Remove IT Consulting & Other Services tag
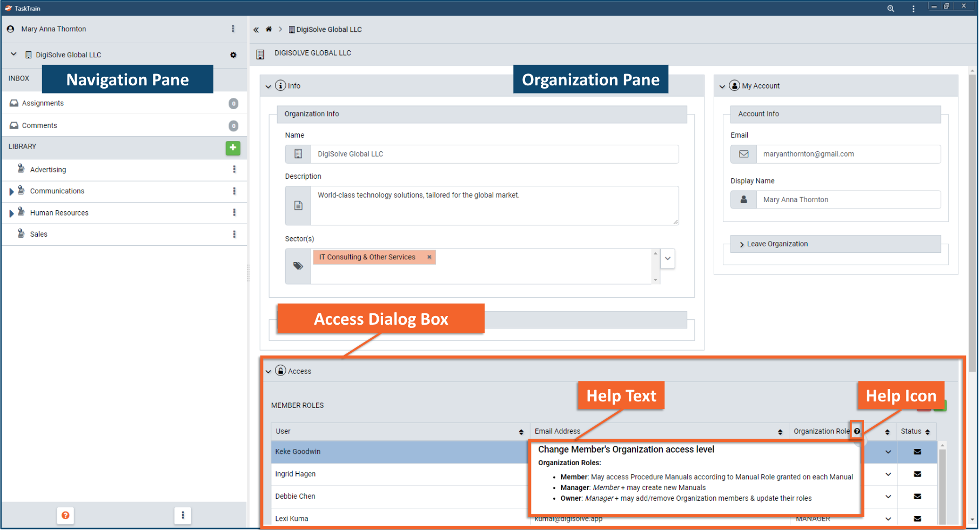The height and width of the screenshot is (530, 980). pos(429,257)
